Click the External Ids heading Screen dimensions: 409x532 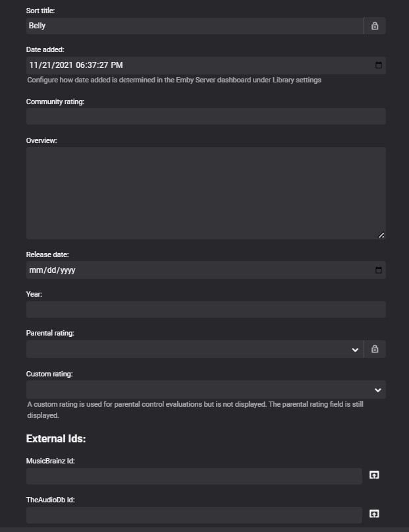[x=56, y=438]
